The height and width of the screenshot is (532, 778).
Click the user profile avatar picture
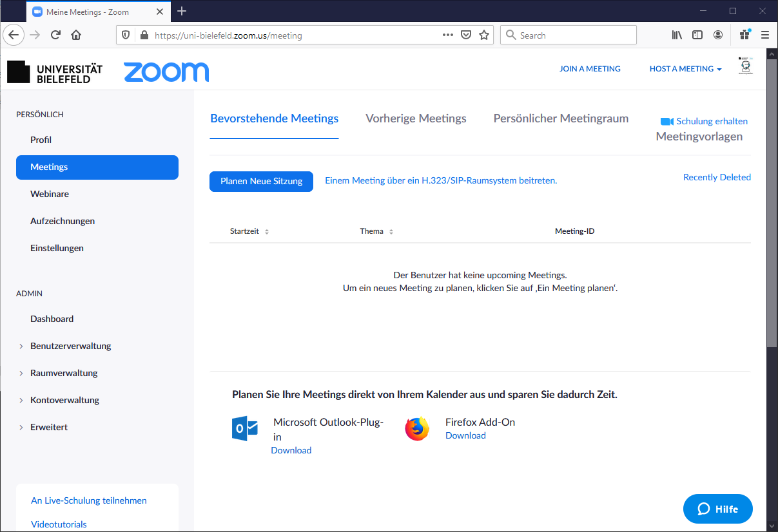(746, 67)
